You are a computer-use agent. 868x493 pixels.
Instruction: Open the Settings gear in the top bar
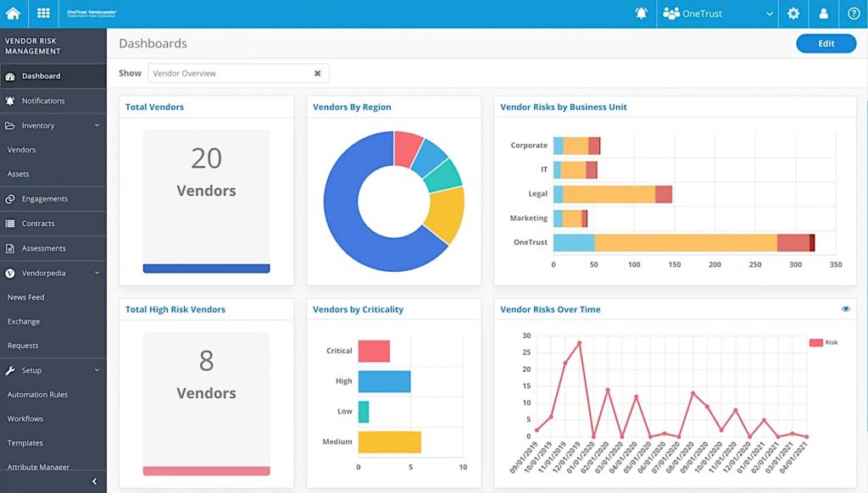[793, 14]
